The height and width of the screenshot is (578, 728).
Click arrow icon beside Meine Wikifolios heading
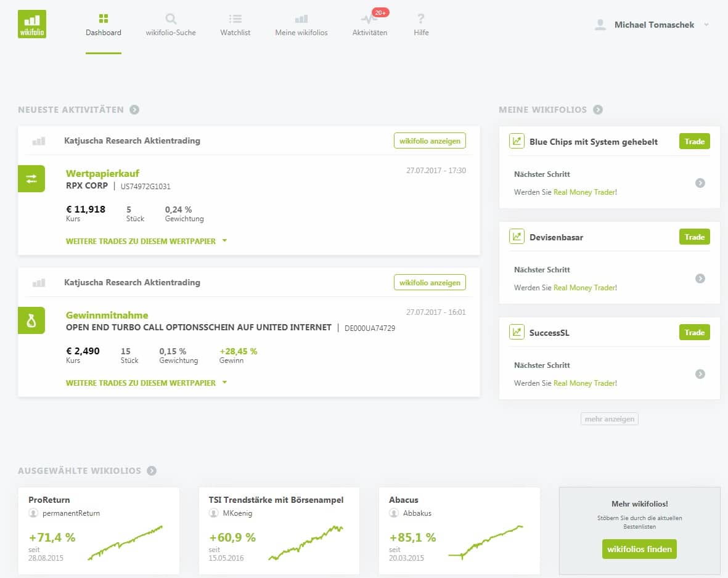click(598, 110)
